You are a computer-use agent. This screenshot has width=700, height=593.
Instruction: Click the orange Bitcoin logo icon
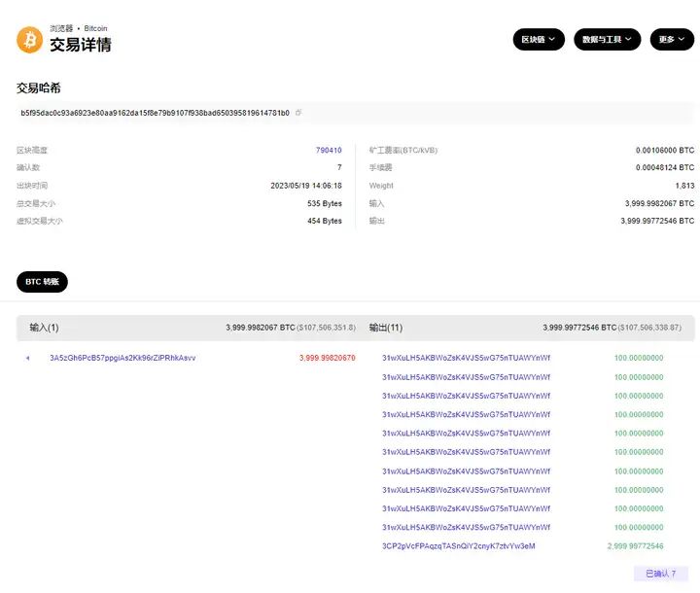coord(29,40)
